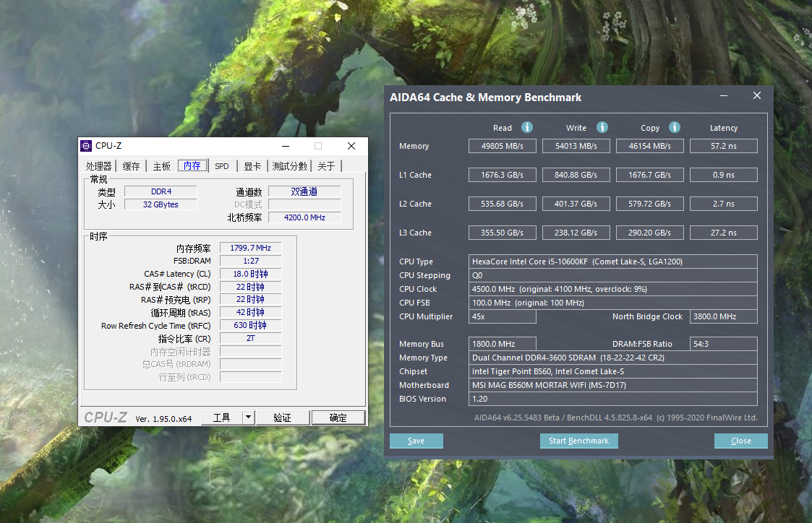Click the CAS# Latency value 18.0 时钟
This screenshot has width=812, height=523.
click(x=251, y=274)
